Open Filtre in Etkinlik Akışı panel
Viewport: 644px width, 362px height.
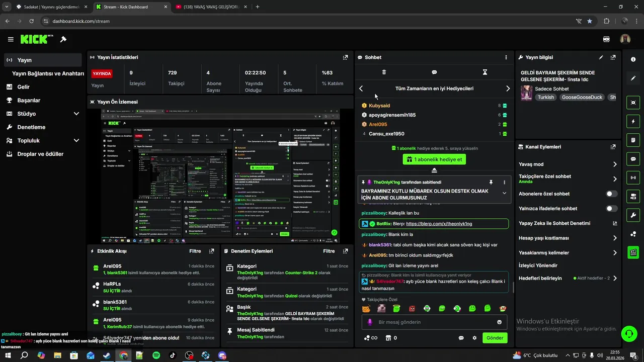pos(195,251)
